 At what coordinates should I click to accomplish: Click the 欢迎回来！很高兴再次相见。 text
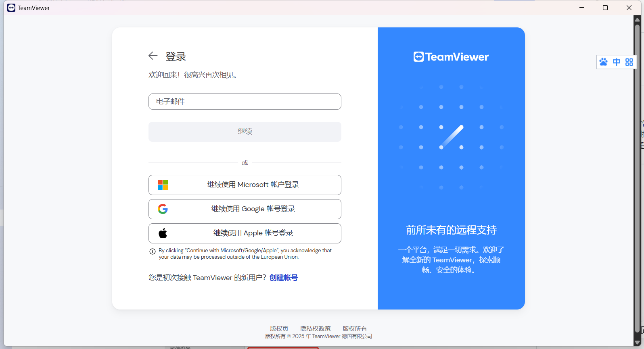(x=193, y=75)
